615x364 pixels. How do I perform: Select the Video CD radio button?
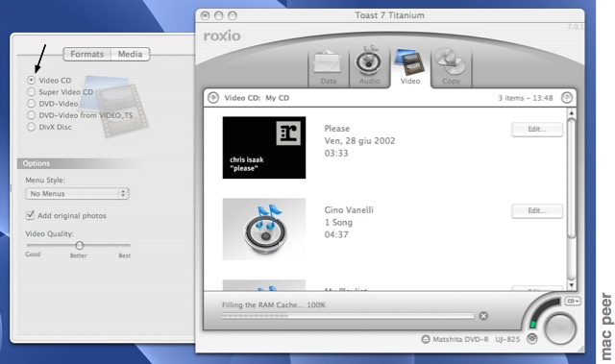(x=32, y=81)
